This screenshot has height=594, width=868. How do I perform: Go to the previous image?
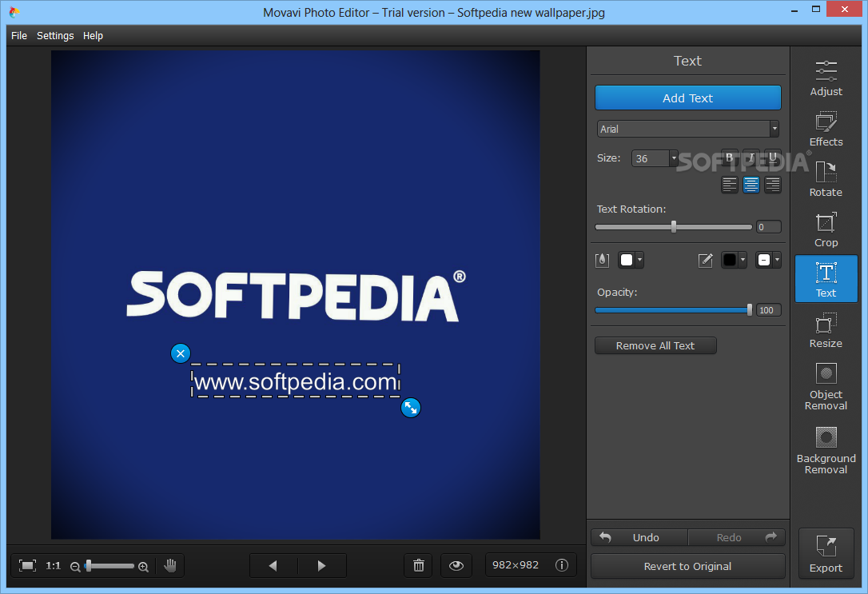273,565
